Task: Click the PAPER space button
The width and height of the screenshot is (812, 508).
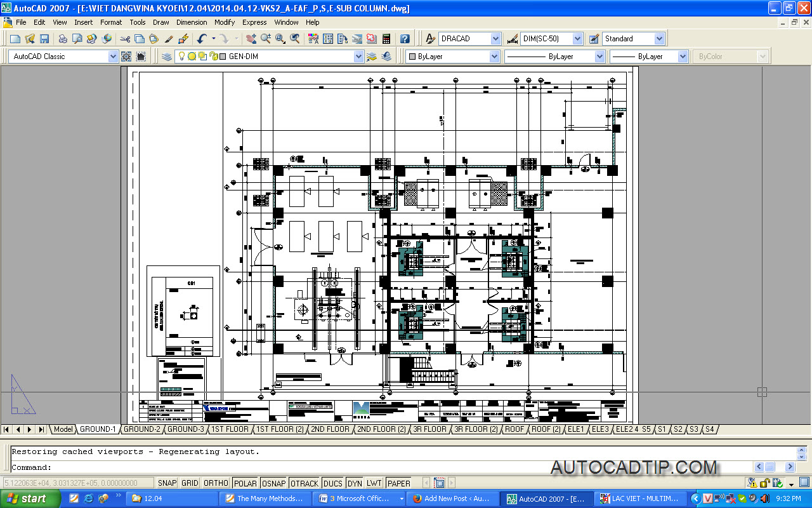Action: (x=399, y=483)
